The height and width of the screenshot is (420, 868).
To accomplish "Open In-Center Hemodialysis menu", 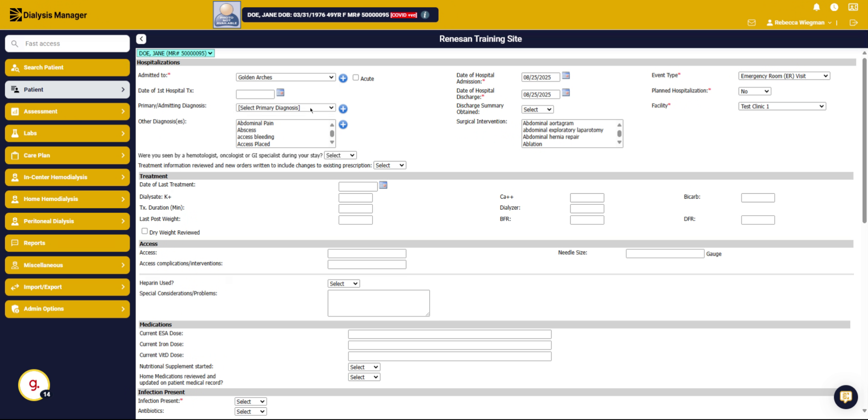I will (x=67, y=177).
